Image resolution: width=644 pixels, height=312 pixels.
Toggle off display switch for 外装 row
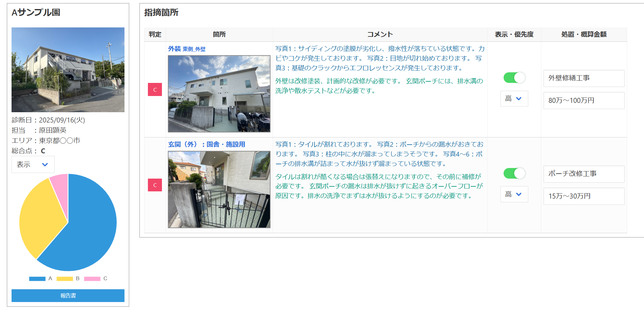(514, 78)
